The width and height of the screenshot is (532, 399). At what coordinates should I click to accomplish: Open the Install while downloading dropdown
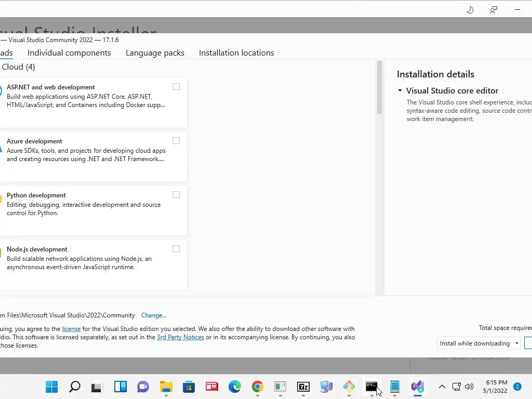coord(478,343)
